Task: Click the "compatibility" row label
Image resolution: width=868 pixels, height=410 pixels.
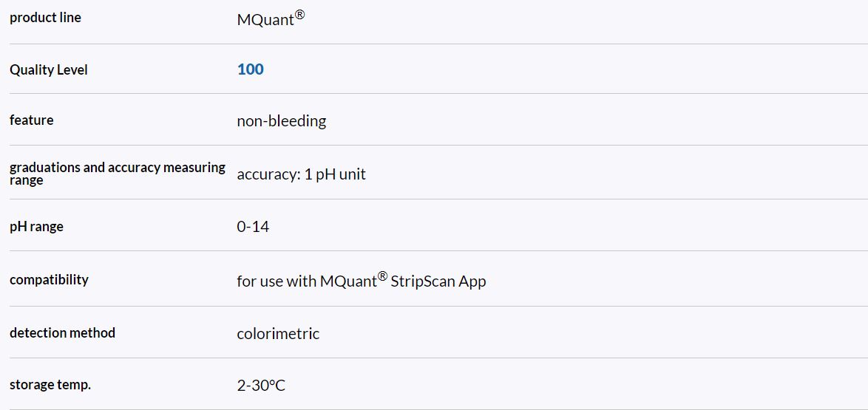Action: click(49, 280)
